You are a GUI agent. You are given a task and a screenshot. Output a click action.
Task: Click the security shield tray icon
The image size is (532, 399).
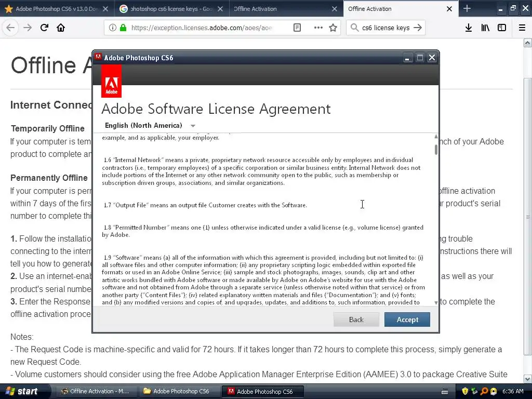[465, 391]
